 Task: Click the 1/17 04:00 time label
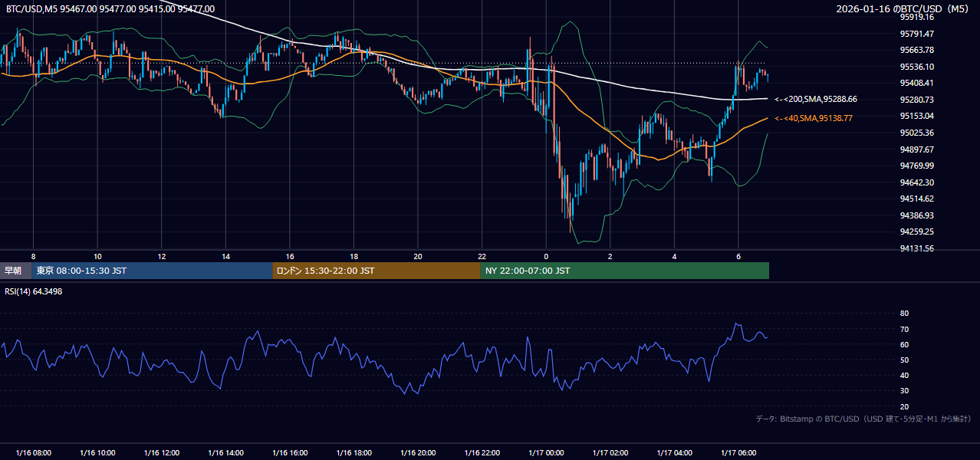(x=674, y=453)
